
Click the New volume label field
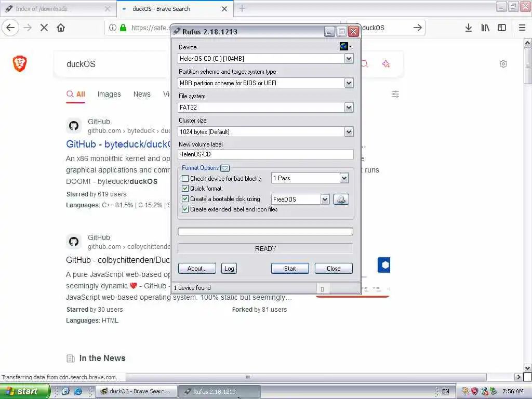pyautogui.click(x=265, y=154)
